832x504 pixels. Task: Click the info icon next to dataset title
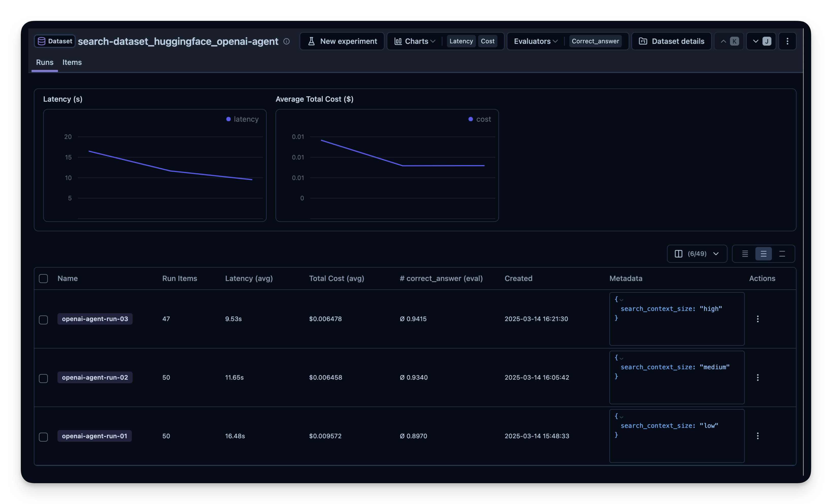(287, 41)
